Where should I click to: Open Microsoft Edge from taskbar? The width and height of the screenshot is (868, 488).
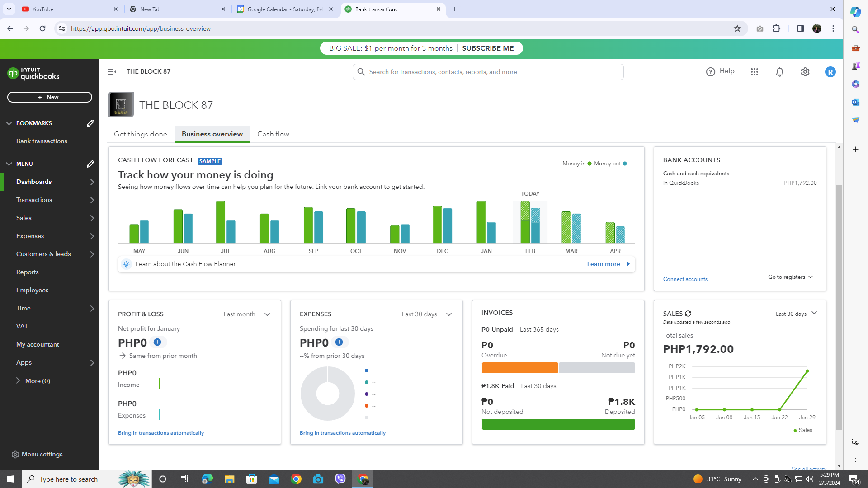[207, 479]
